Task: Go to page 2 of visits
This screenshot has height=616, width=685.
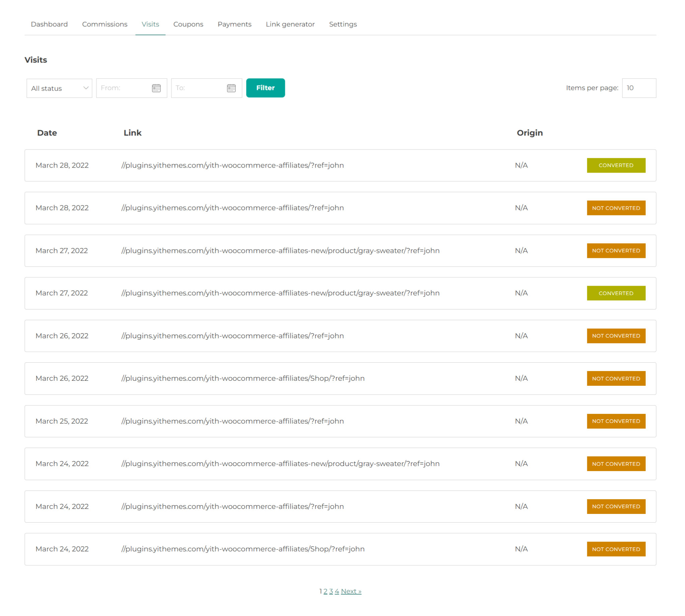Action: (x=325, y=591)
